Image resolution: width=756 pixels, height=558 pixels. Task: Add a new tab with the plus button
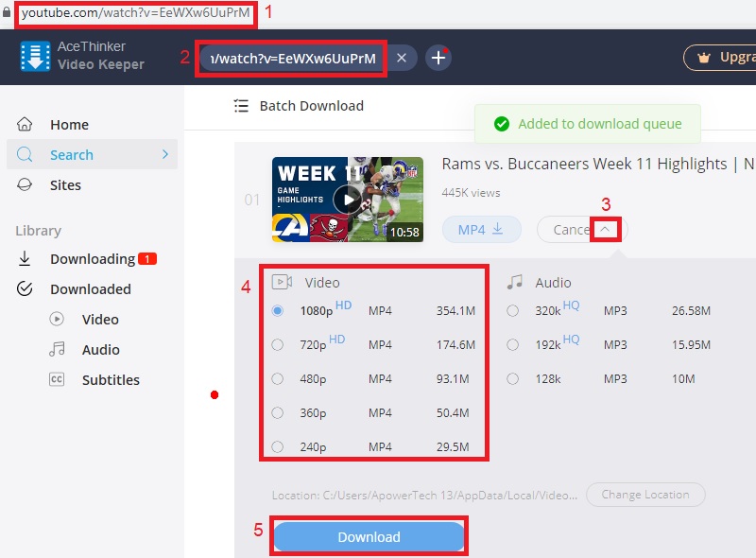tap(438, 58)
